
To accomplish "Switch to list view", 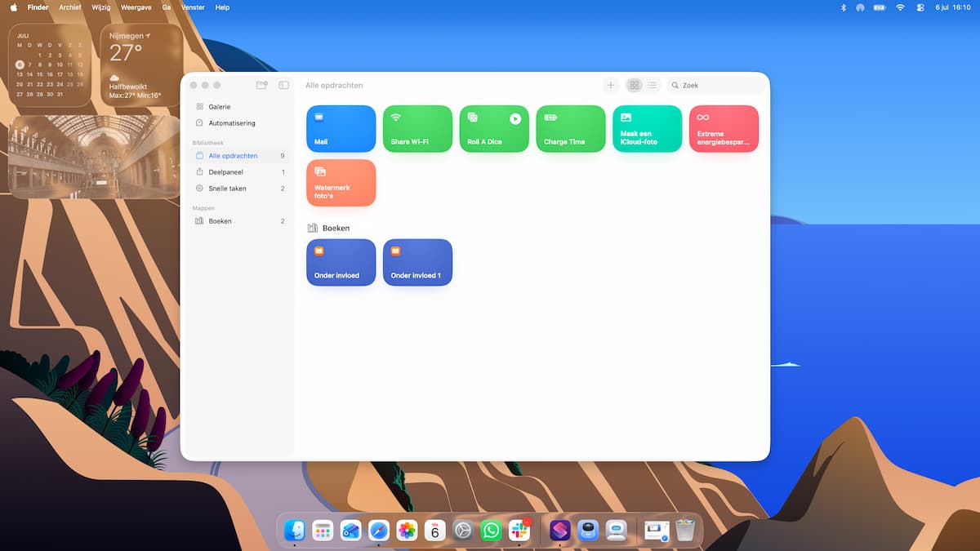I will [x=652, y=85].
